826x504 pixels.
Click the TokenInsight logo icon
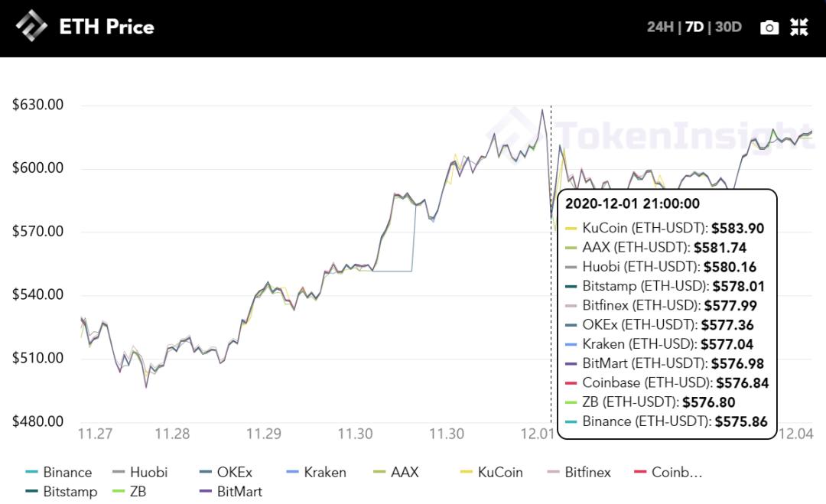tap(31, 26)
